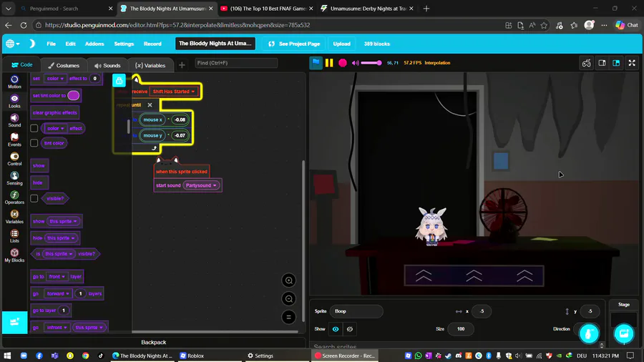
Task: Open this sprite dropdown in hide block
Action: coord(61,238)
